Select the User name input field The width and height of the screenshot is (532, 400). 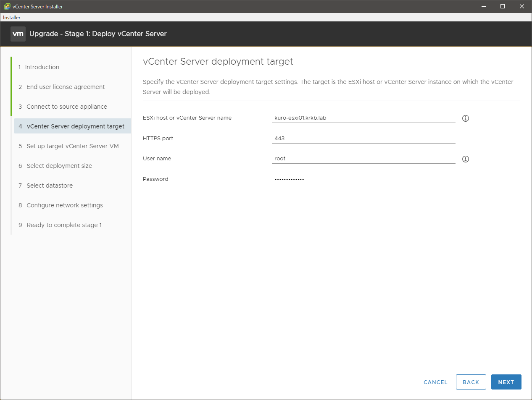(363, 159)
